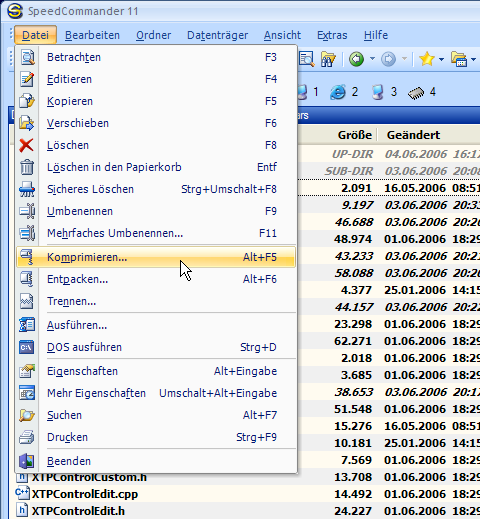This screenshot has height=519, width=480.
Task: Click the Ausführen run icon
Action: 27,325
